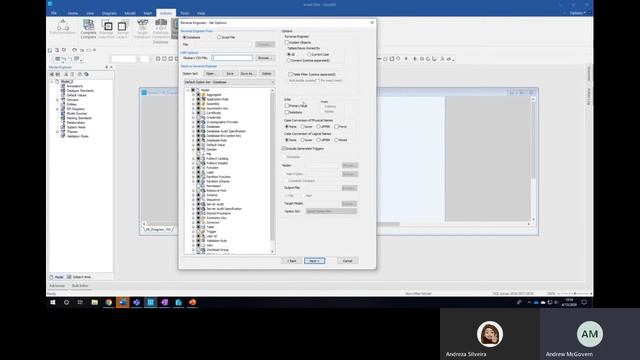The image size is (640, 360).
Task: Open the Default Option Set dropdown
Action: pos(229,82)
